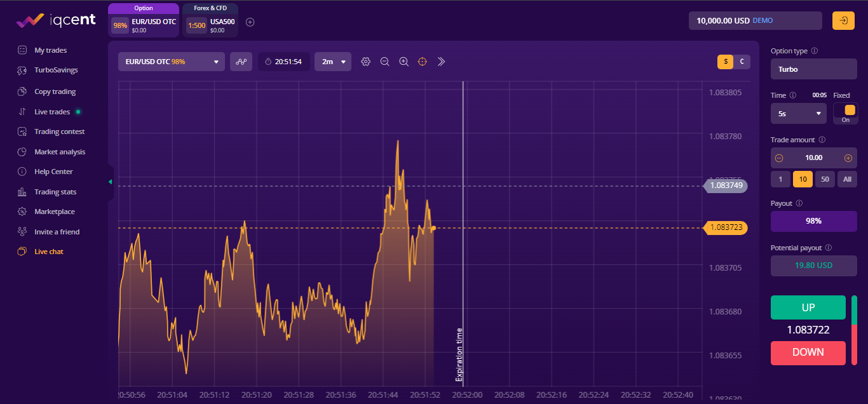Viewport: 868px width, 404px height.
Task: Click the 1.083749 price level tag
Action: (725, 185)
